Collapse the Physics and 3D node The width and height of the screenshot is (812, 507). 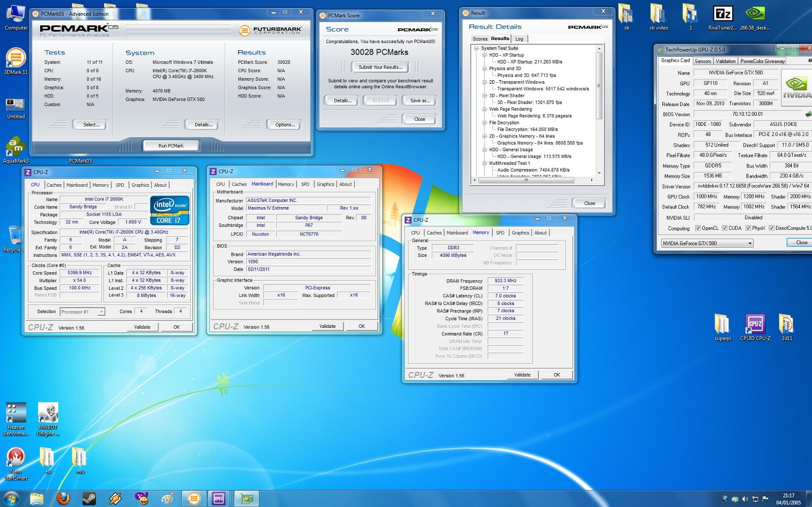point(485,69)
